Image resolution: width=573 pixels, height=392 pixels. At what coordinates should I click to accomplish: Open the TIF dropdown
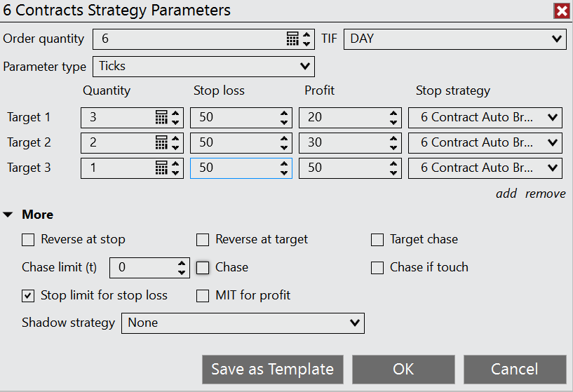[x=454, y=39]
